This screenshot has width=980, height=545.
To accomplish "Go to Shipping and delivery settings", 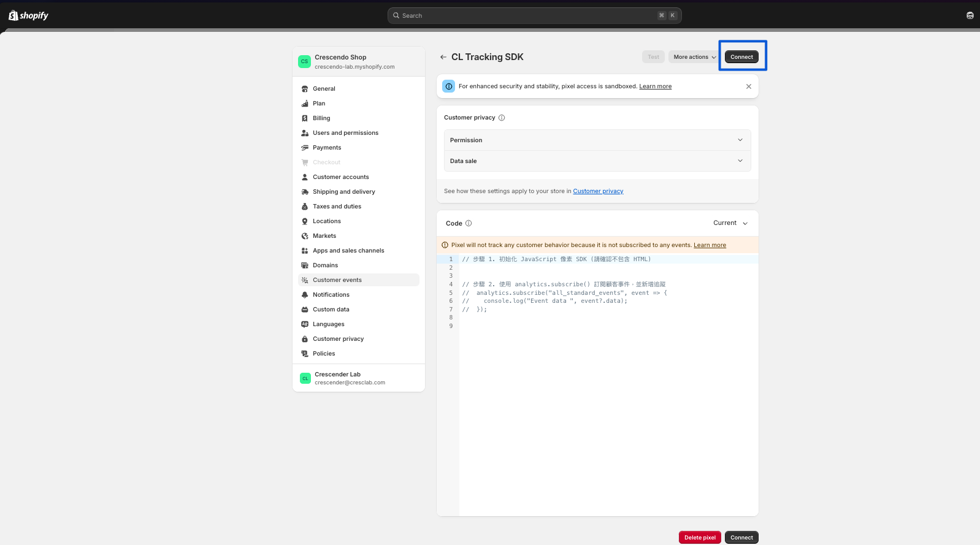I will (343, 192).
